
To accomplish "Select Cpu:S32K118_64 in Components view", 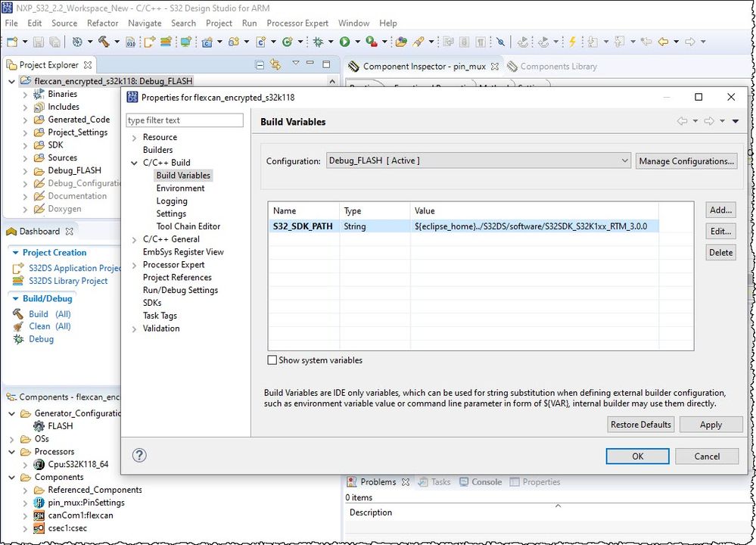I will 78,465.
